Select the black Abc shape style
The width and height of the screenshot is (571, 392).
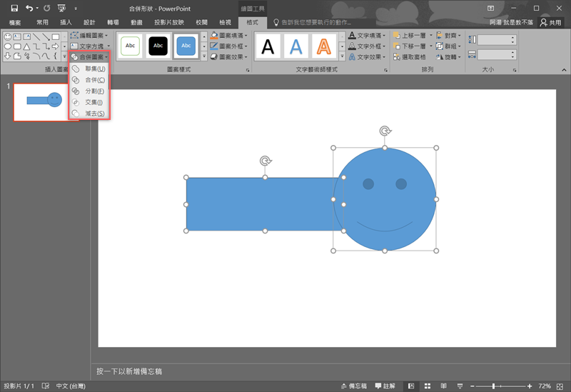(157, 46)
